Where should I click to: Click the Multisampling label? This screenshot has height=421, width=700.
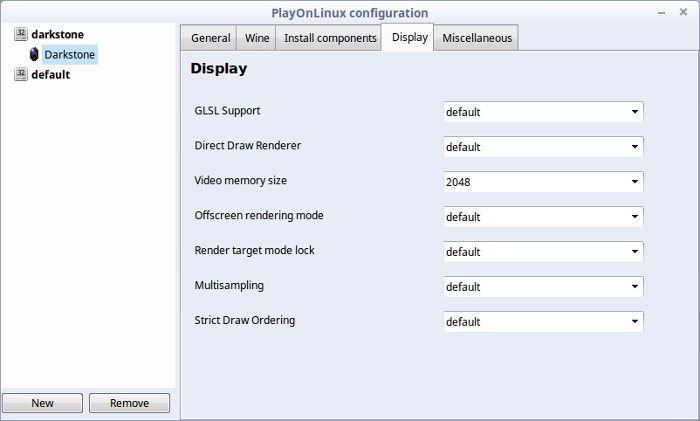pyautogui.click(x=229, y=285)
